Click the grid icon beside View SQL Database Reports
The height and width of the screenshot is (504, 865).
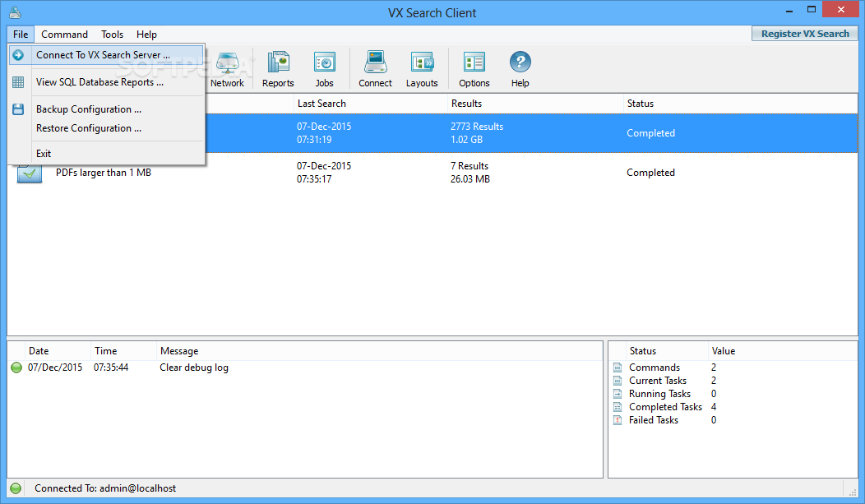pos(17,82)
